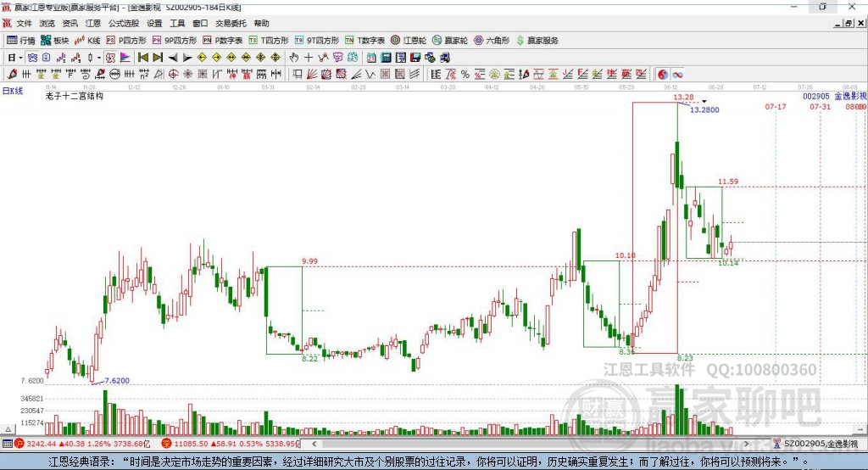Screen dimensions: 868x470
Task: Click the 7.6200 low price label
Action: tap(117, 381)
